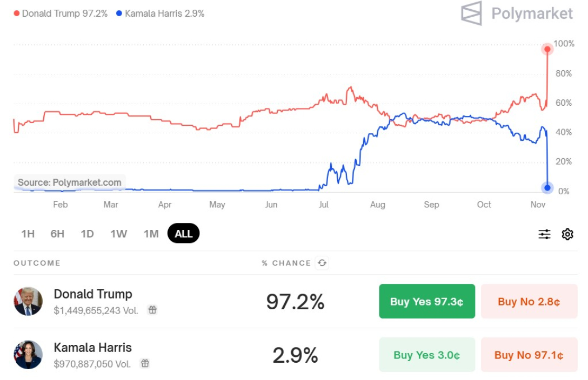Viewport: 588px width, 380px height.
Task: Click gift icon beside Donald Trump volume
Action: point(153,310)
